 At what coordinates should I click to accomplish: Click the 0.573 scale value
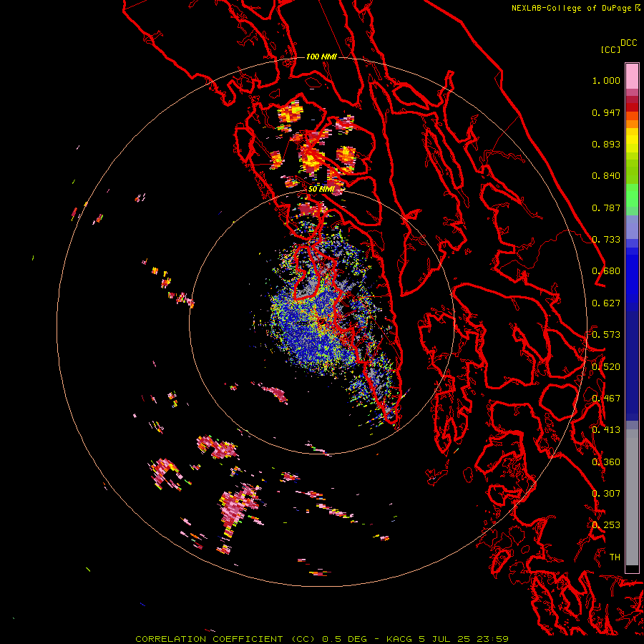click(606, 335)
